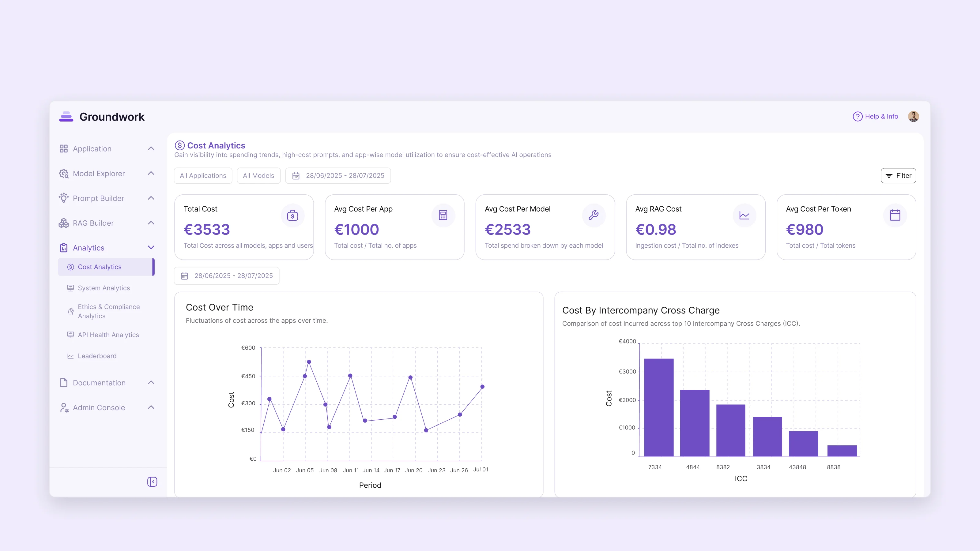Open the top date range picker
The width and height of the screenshot is (980, 551).
(338, 176)
